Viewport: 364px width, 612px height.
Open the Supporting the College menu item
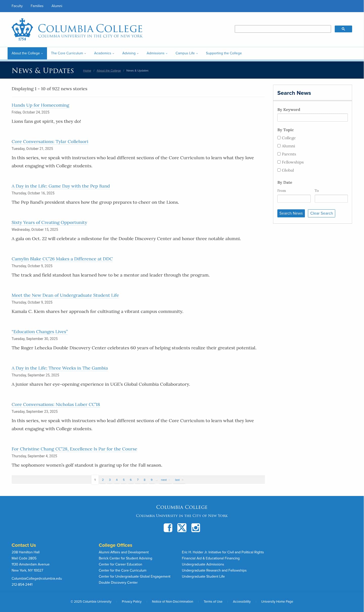point(224,53)
